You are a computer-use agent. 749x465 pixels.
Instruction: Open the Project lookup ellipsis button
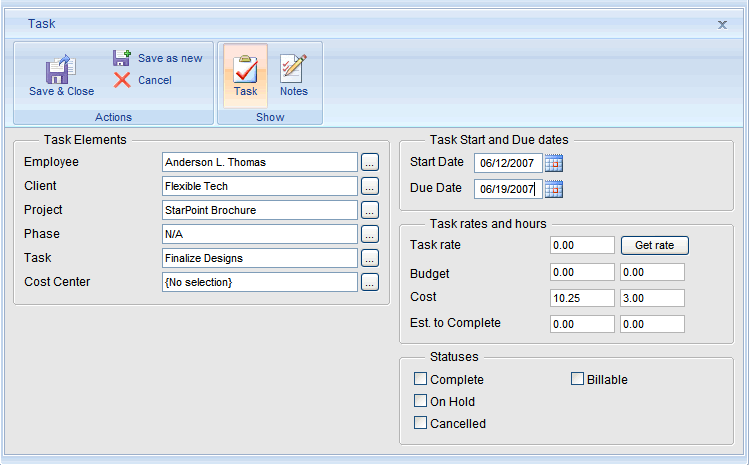coord(370,210)
